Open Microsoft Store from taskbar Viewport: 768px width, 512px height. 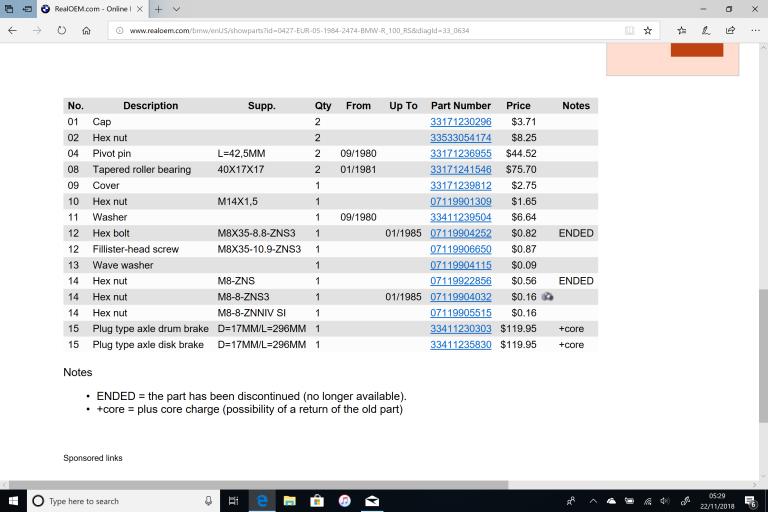pos(317,501)
